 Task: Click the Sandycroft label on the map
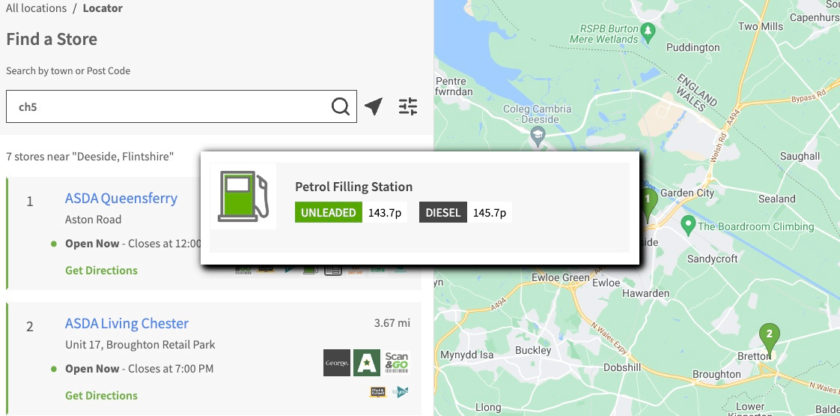coord(712,259)
